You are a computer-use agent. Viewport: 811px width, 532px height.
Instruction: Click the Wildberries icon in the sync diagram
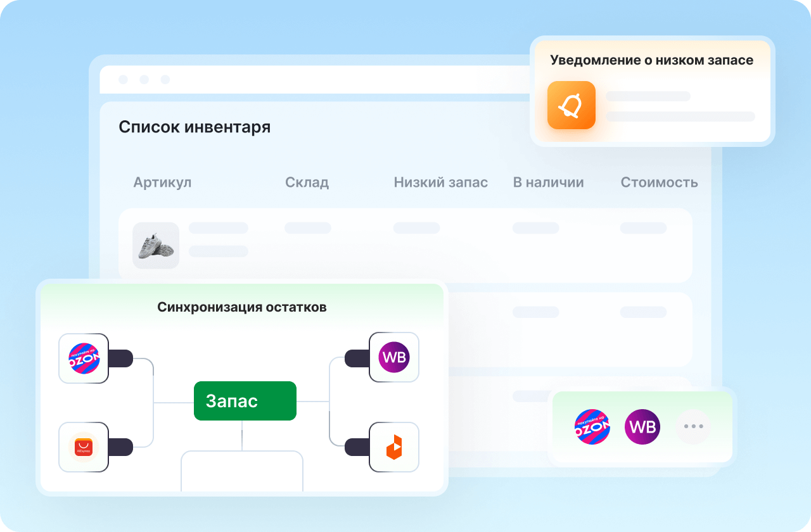tap(394, 357)
